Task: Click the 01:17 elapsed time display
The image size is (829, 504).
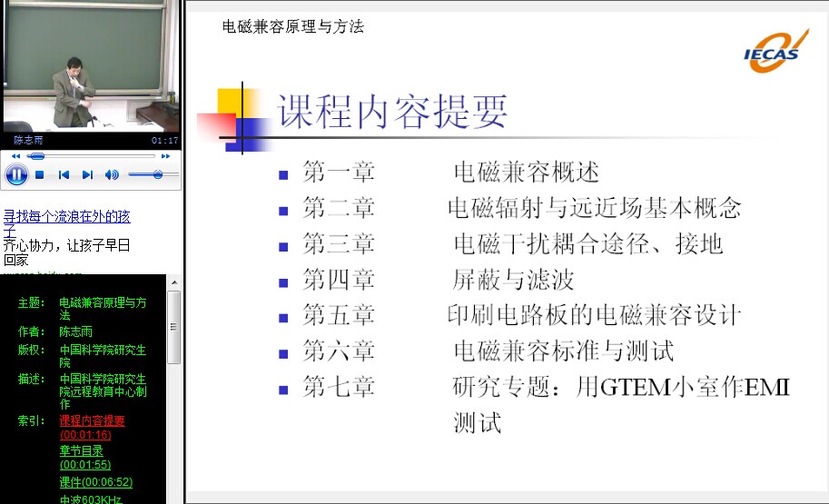Action: tap(164, 141)
